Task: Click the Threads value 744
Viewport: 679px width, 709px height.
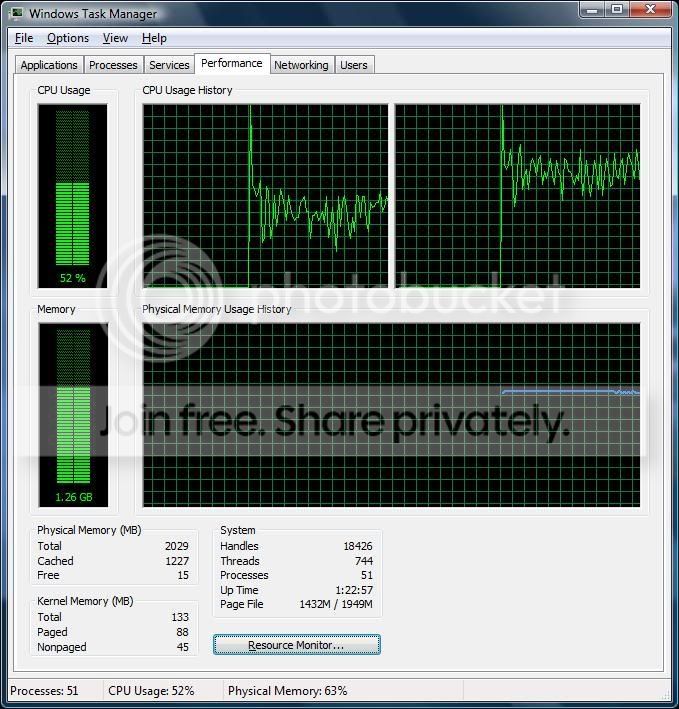Action: point(364,561)
